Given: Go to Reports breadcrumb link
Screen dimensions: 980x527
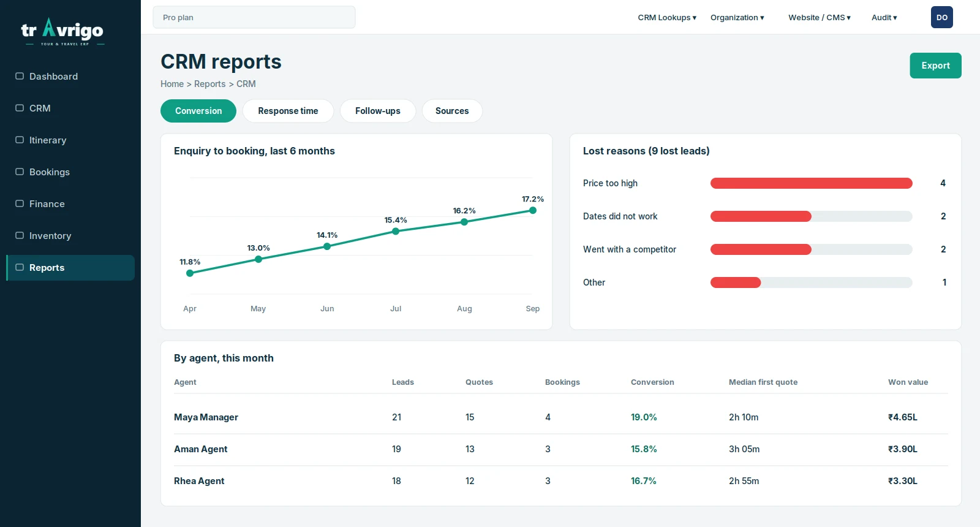Looking at the screenshot, I should tap(210, 84).
